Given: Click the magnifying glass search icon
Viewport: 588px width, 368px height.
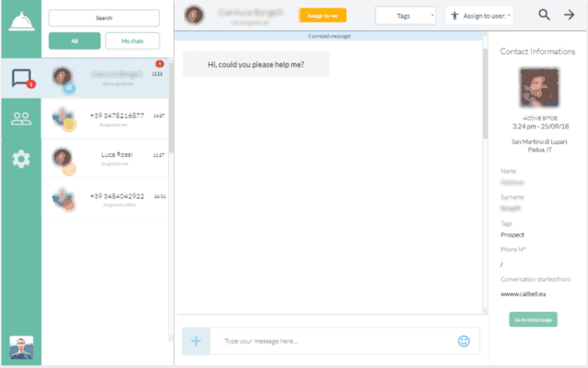Looking at the screenshot, I should (545, 15).
